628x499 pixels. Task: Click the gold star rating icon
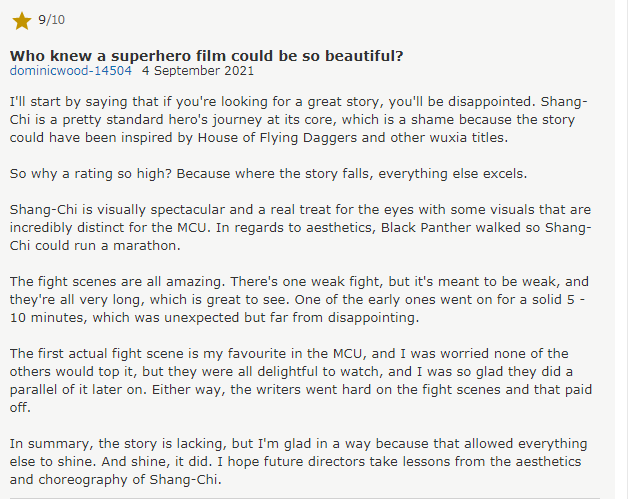[22, 21]
